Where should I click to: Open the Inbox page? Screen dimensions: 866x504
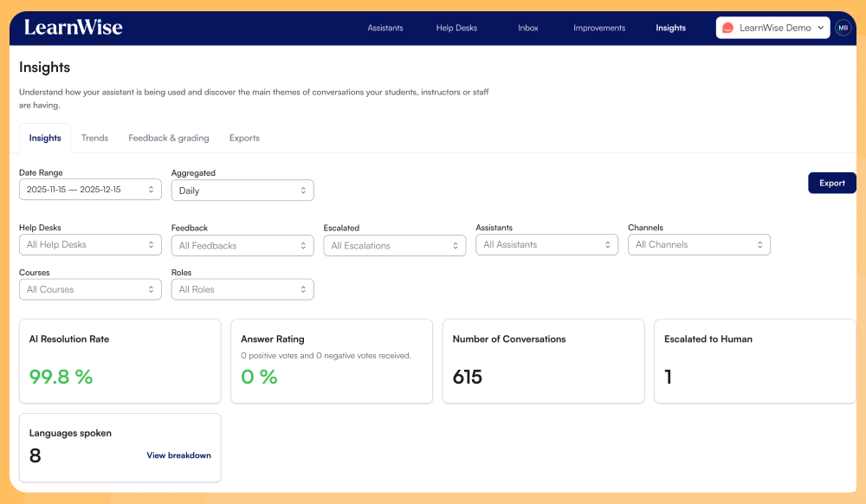click(x=527, y=28)
